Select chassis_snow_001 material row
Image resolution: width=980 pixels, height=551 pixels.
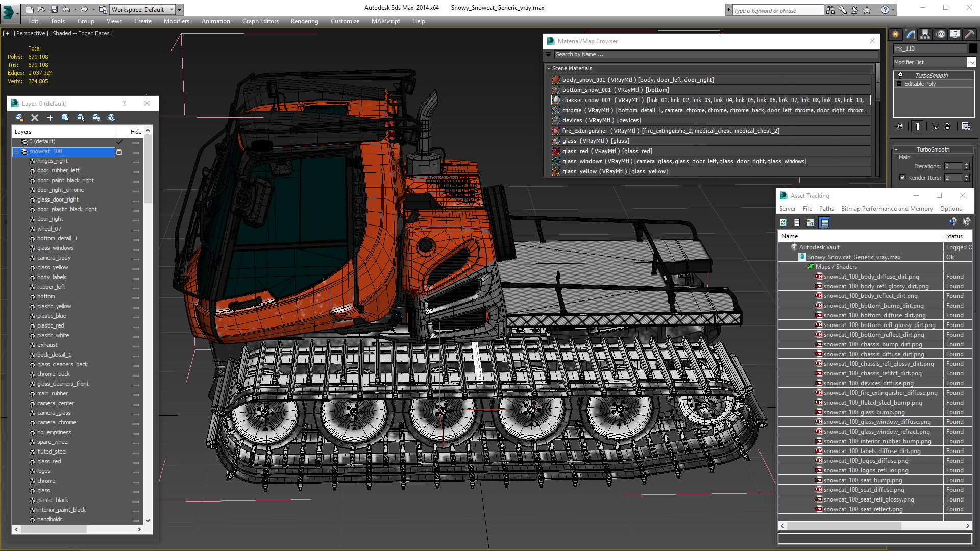(712, 100)
